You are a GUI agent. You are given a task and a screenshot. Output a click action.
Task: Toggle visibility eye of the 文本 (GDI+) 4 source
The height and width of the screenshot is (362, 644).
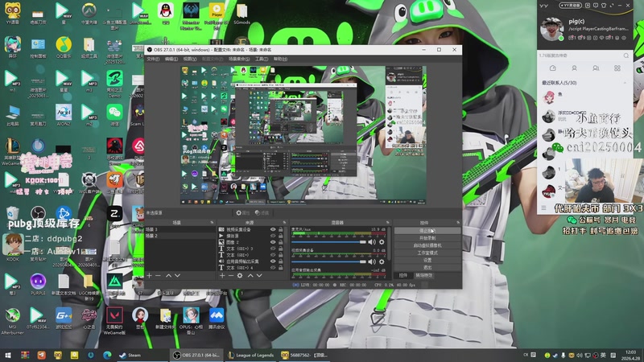[273, 268]
